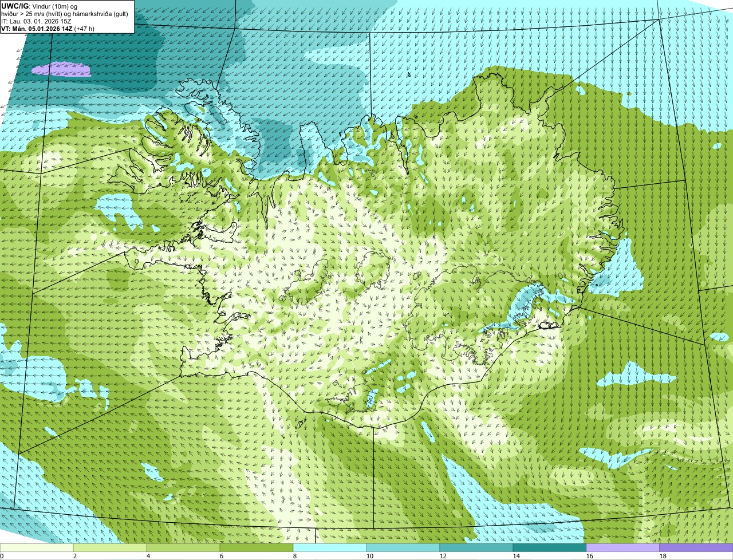Click the "18" label on the color scale
The image size is (733, 560).
point(663,556)
